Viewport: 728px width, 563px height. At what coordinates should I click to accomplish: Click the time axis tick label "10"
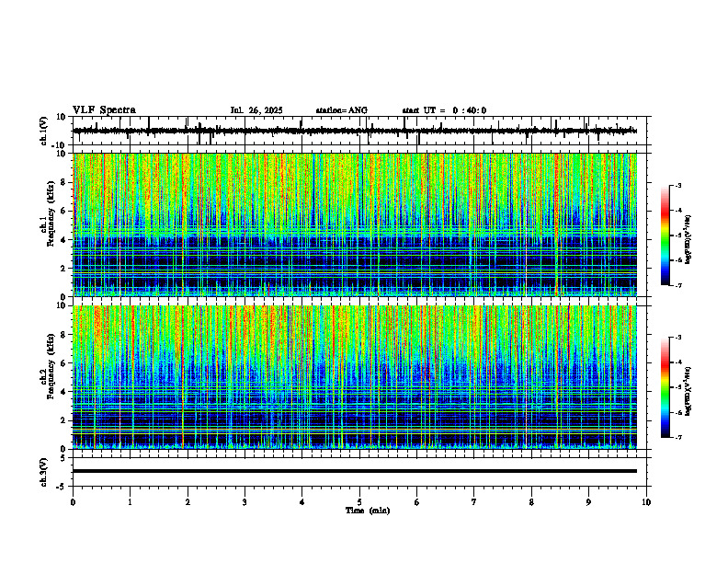click(646, 502)
